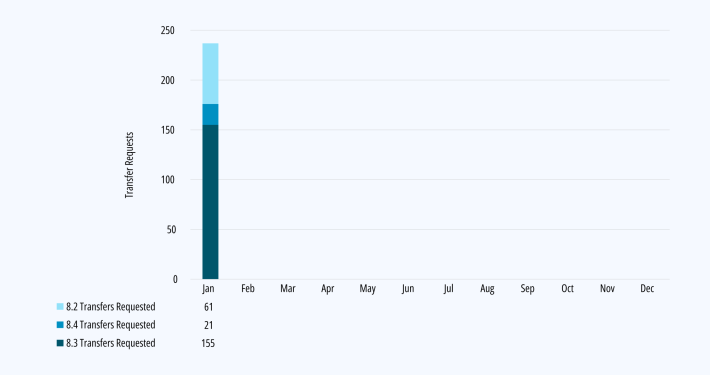Click the light blue 8.2 segment of the Jan bar

tap(210, 73)
